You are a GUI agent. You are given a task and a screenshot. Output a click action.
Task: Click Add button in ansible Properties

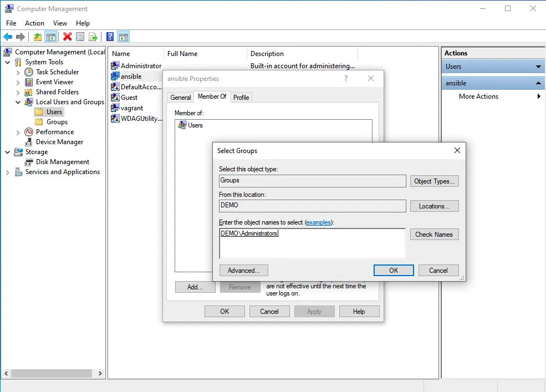tap(195, 287)
